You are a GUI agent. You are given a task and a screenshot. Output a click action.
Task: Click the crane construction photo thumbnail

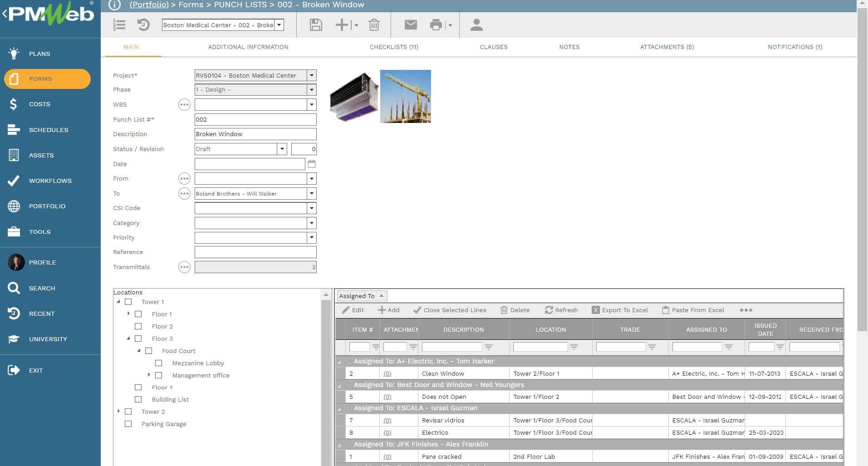pyautogui.click(x=405, y=96)
